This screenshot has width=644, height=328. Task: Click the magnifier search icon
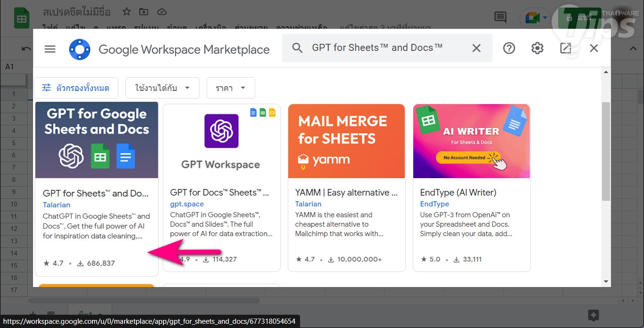297,48
